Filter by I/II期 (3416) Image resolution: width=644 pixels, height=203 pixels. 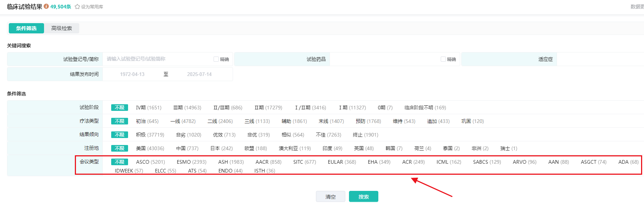click(310, 108)
